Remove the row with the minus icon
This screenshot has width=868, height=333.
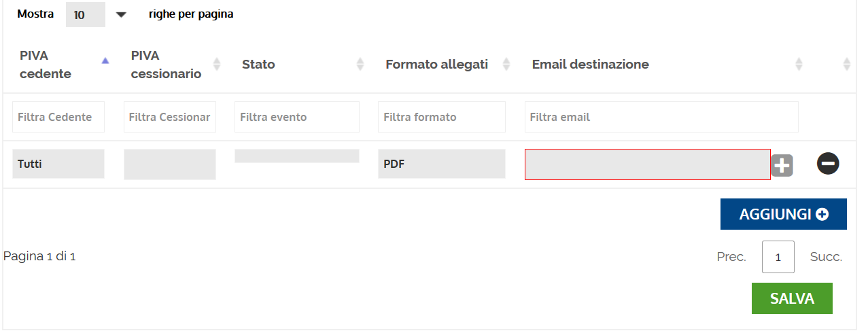pos(828,163)
